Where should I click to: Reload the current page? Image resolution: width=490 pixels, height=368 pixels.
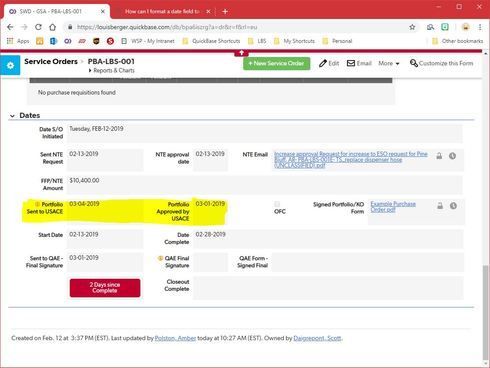pos(38,27)
